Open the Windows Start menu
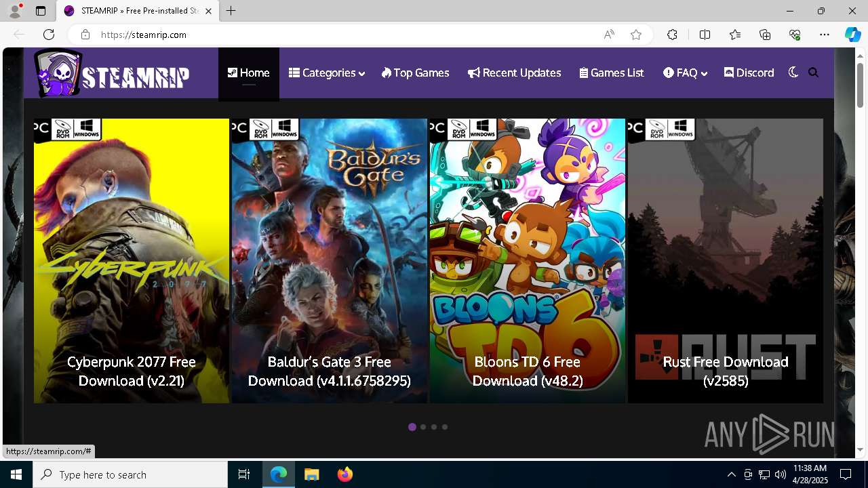 [x=16, y=474]
